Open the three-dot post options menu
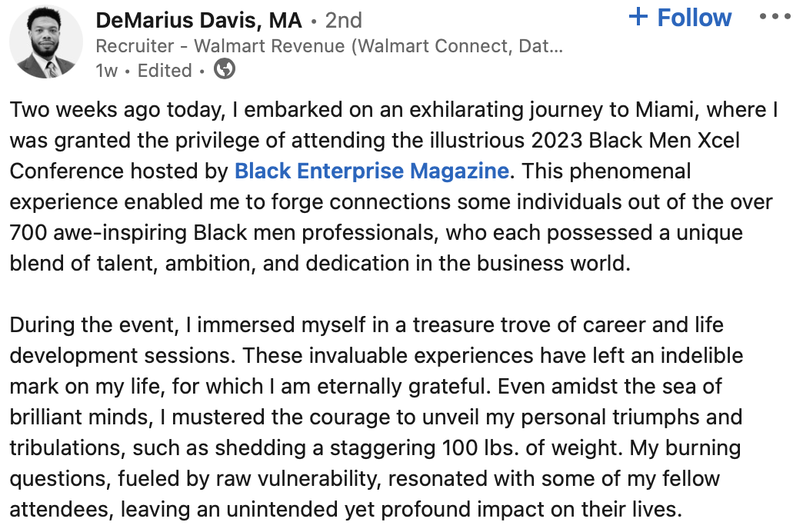This screenshot has height=532, width=803. (x=774, y=17)
